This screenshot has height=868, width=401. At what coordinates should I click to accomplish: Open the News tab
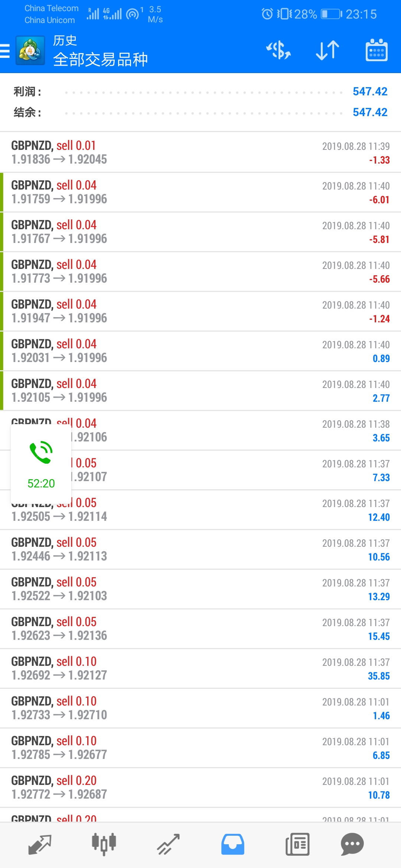[x=297, y=845]
